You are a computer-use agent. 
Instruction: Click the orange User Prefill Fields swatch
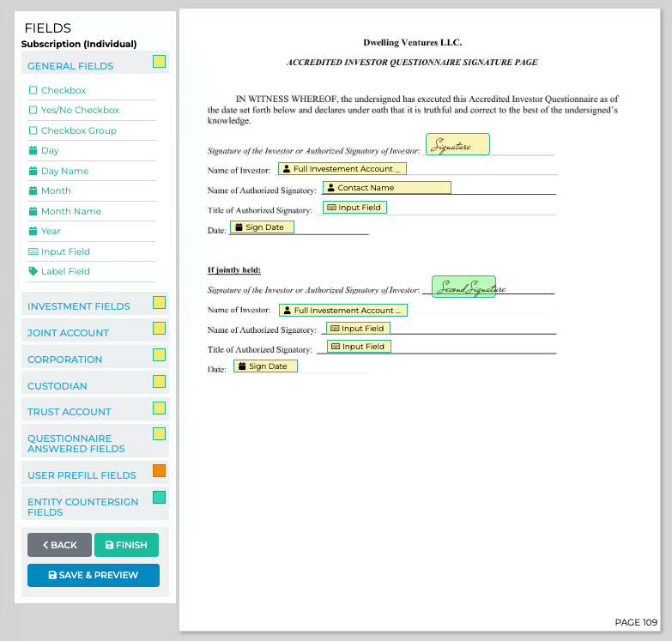click(x=159, y=471)
